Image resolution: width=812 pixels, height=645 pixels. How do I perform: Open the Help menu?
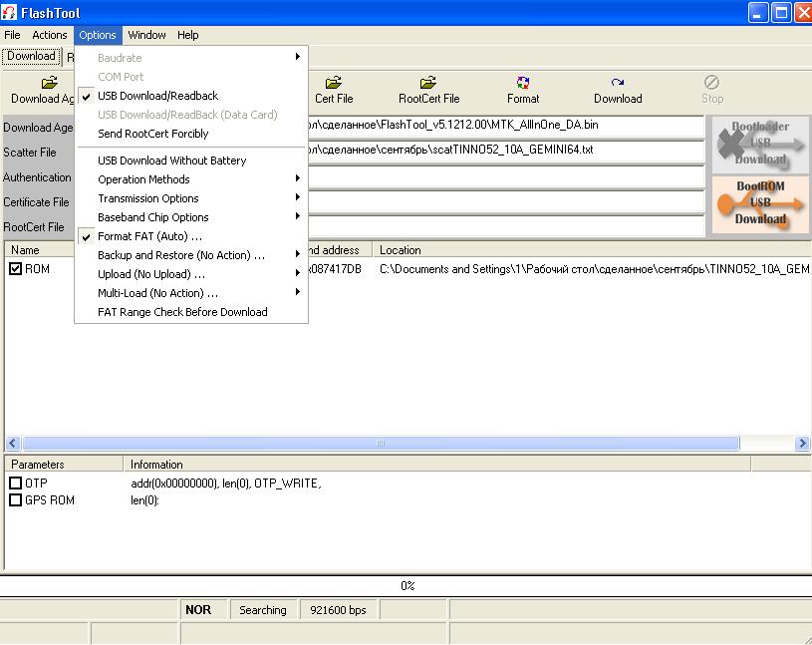tap(187, 35)
